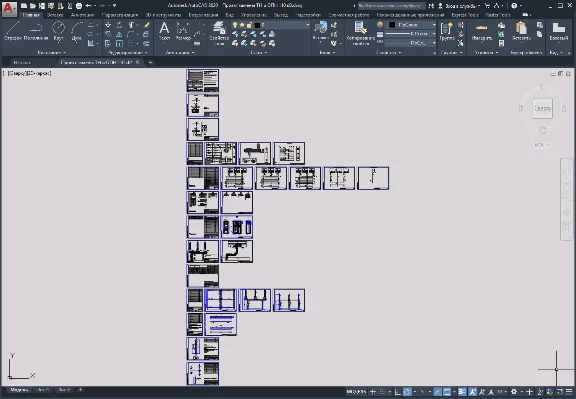
Task: Click the Help question mark icon
Action: 514,6
